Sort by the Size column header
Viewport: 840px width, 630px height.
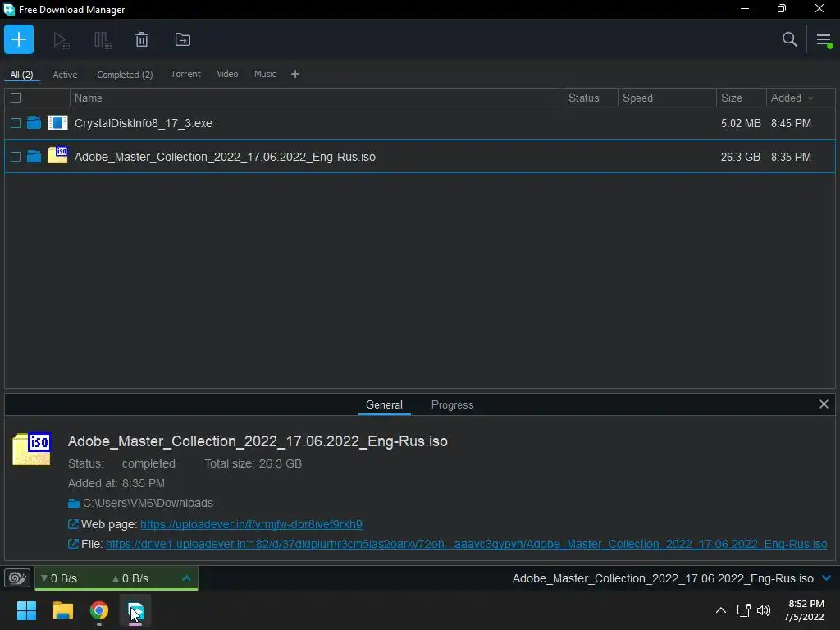pyautogui.click(x=741, y=98)
